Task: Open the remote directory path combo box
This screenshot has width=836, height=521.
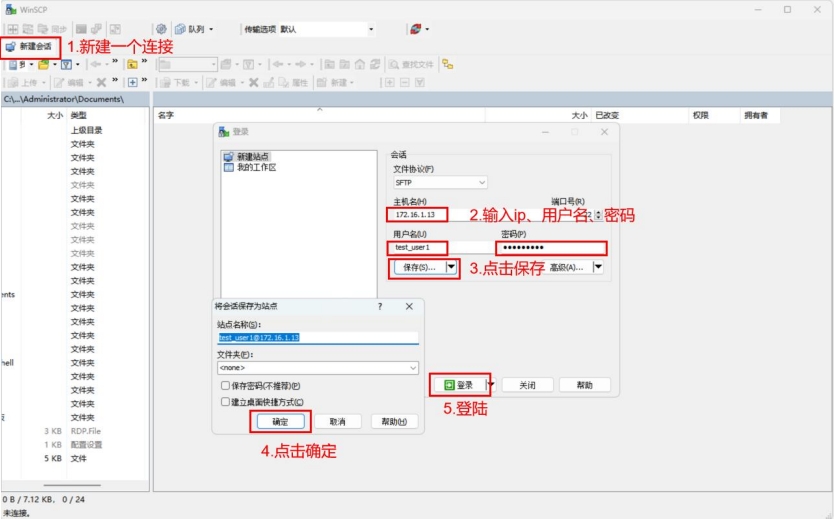Action: click(188, 65)
